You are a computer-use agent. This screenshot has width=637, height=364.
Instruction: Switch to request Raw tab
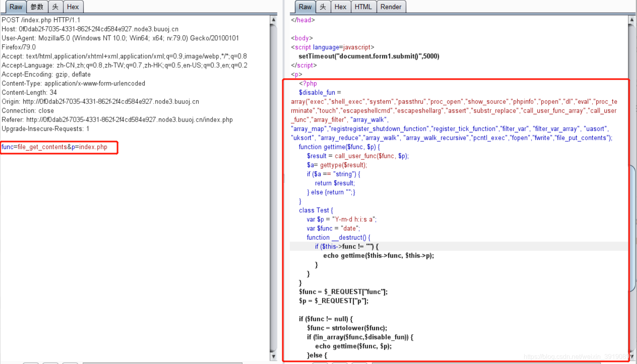click(x=16, y=7)
